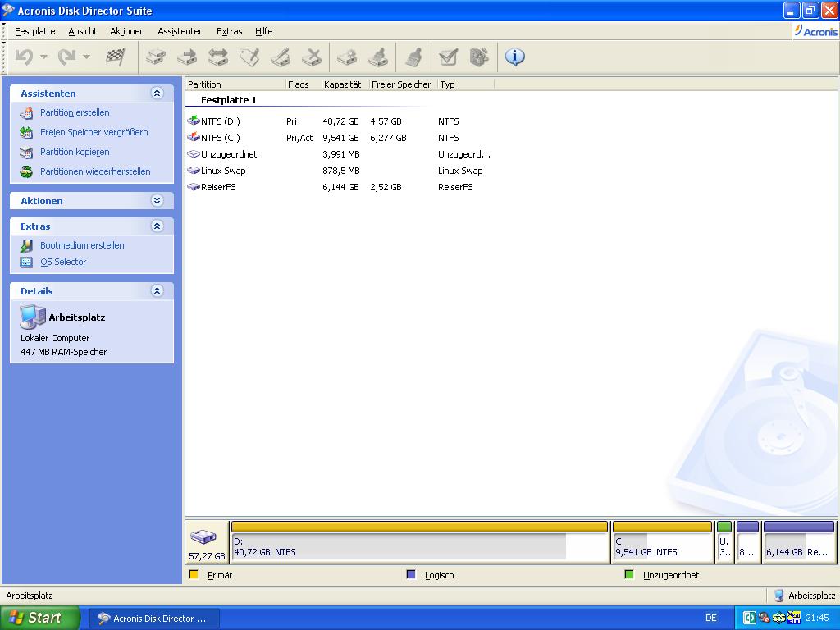Click the disk with sparkle toolbar icon
The width and height of the screenshot is (840, 630).
point(347,57)
